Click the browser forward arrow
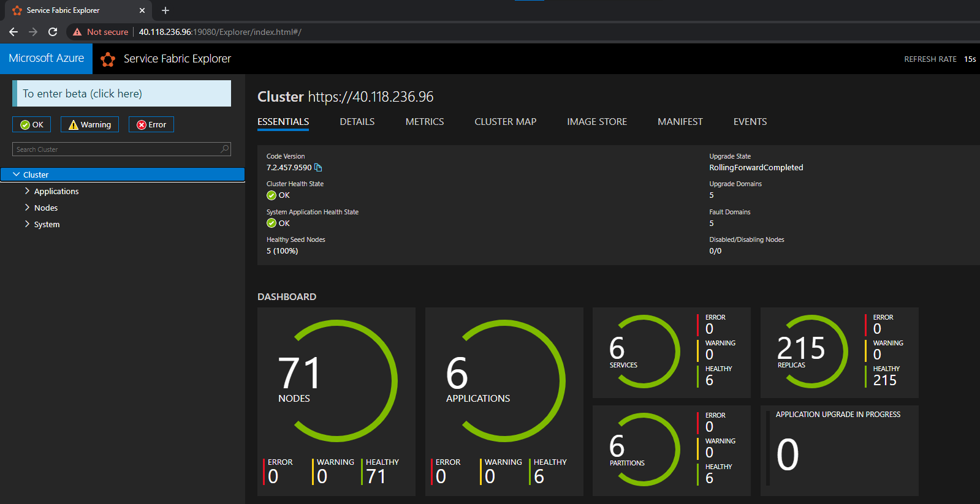This screenshot has width=980, height=504. point(33,32)
